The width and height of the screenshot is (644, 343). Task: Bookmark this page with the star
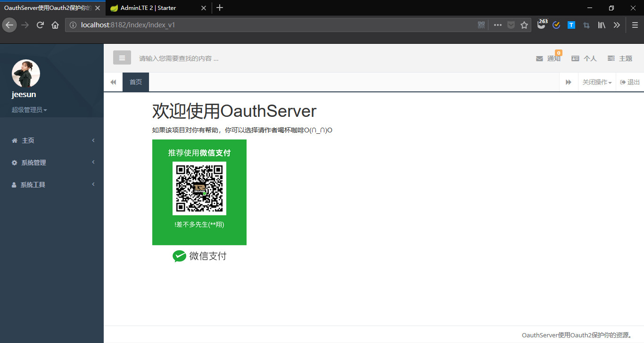coord(524,25)
